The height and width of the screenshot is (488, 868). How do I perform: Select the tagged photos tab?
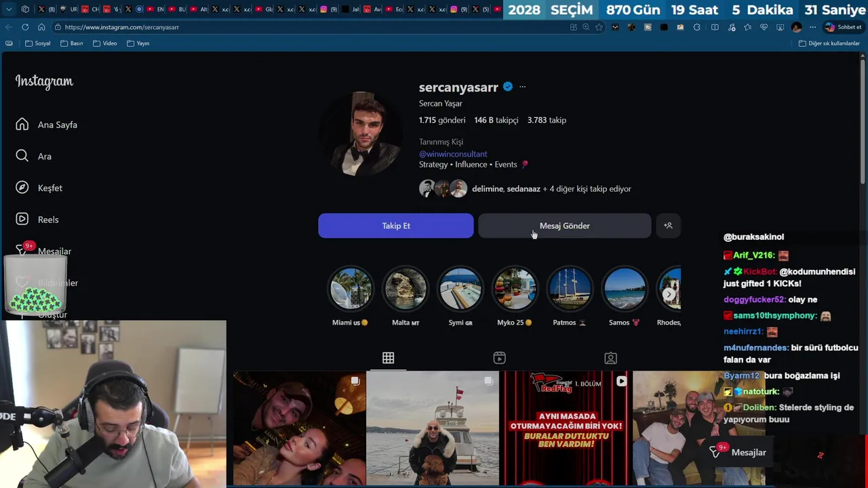(610, 358)
